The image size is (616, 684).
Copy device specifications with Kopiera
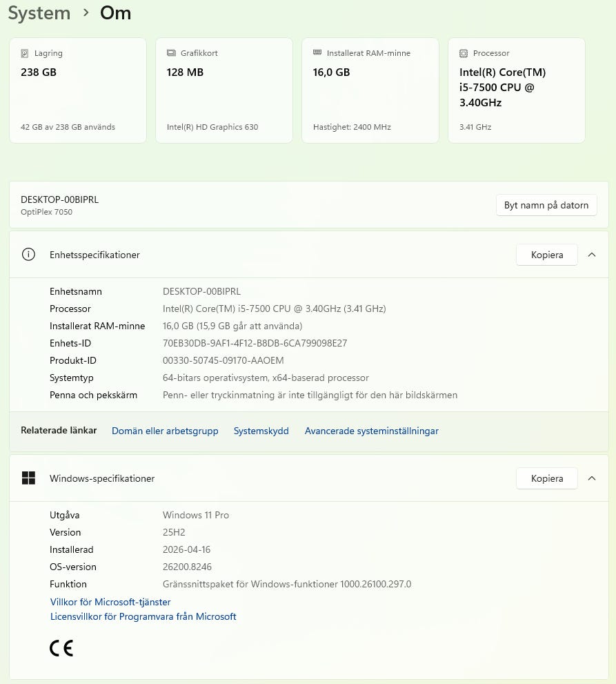[x=546, y=255]
